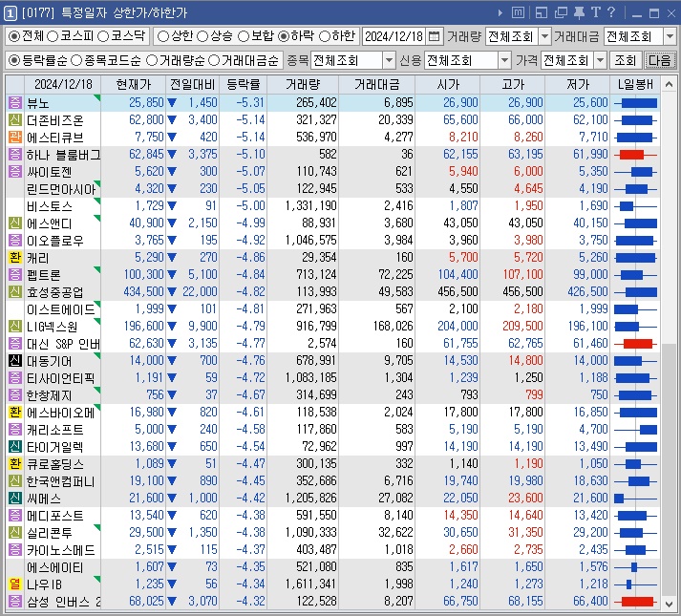The height and width of the screenshot is (616, 681).
Task: Click the 전일대비 column header
Action: (192, 84)
